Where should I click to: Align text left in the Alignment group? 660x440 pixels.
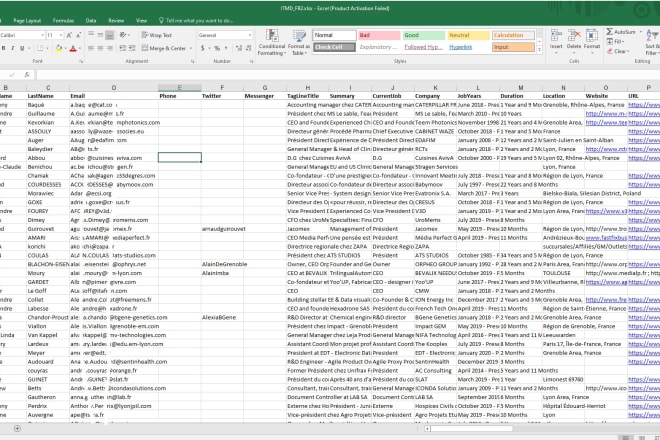pos(91,48)
